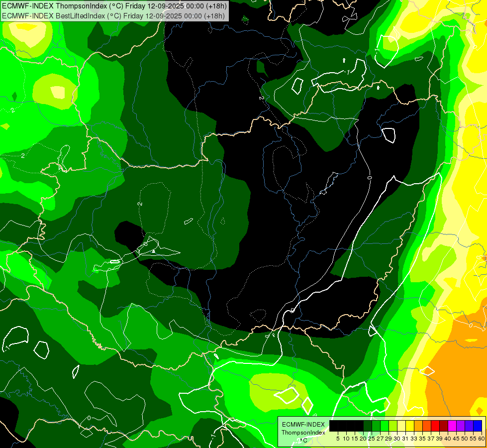Click the legend tick value 37
Viewport: 487px width, 448px height.
coord(431,439)
